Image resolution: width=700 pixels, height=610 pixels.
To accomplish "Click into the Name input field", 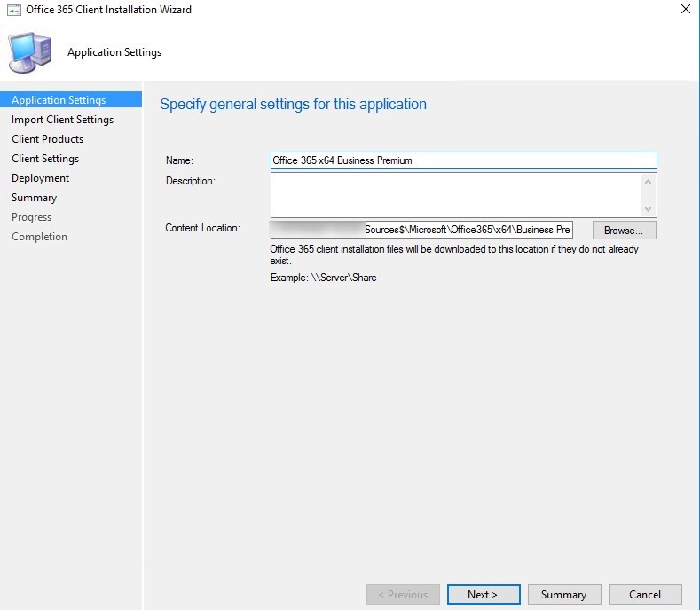I will (463, 160).
